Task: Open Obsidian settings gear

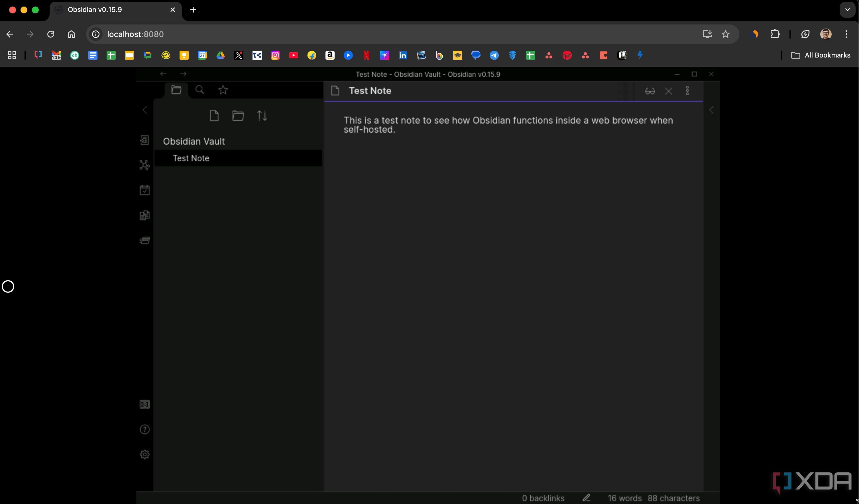Action: (x=144, y=455)
